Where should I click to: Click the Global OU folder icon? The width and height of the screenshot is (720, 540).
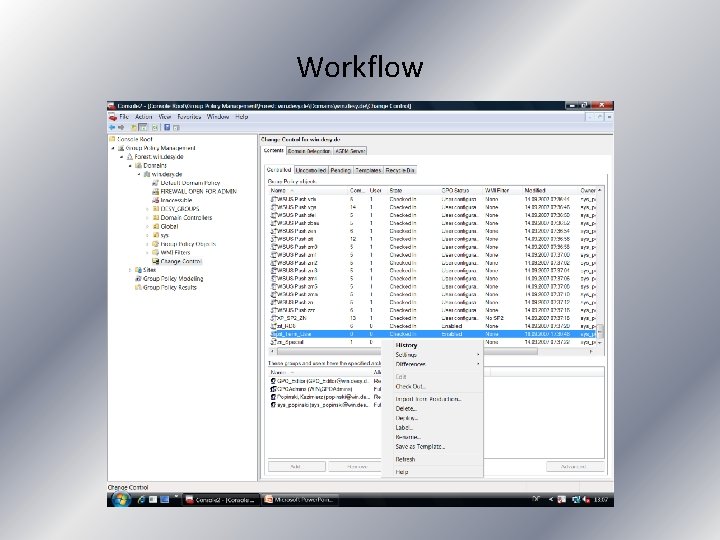click(x=156, y=226)
